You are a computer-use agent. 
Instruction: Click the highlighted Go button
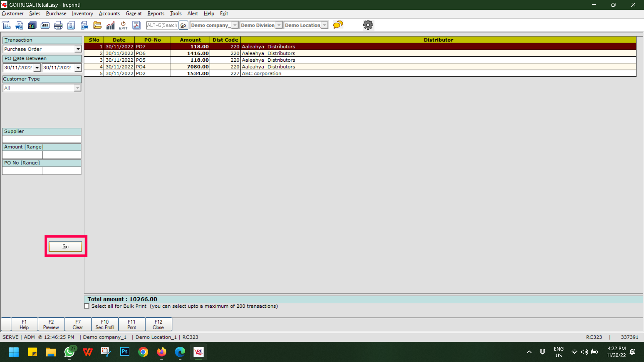tap(65, 246)
